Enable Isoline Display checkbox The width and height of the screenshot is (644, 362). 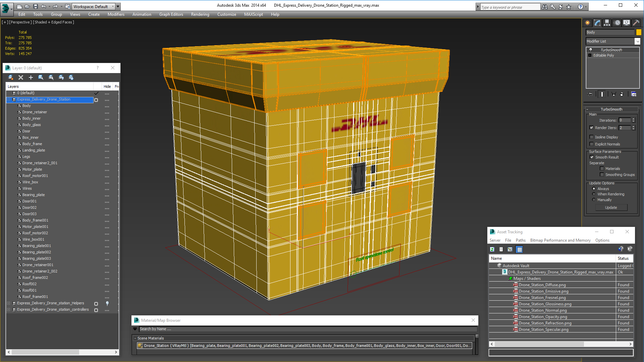(592, 137)
